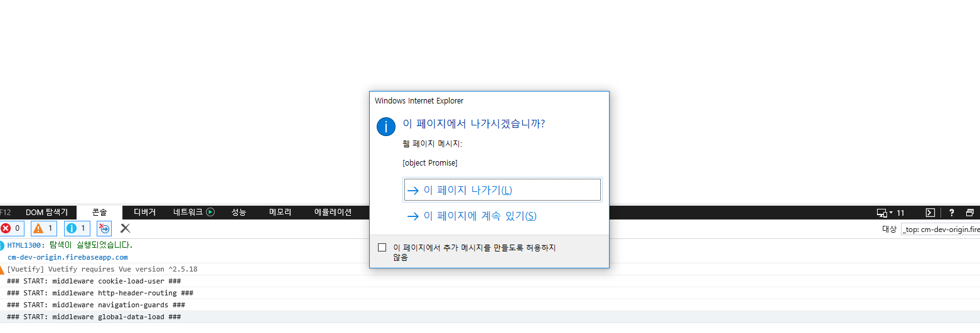Toggle the errors filter showing 0
This screenshot has height=333, width=980.
[11, 228]
